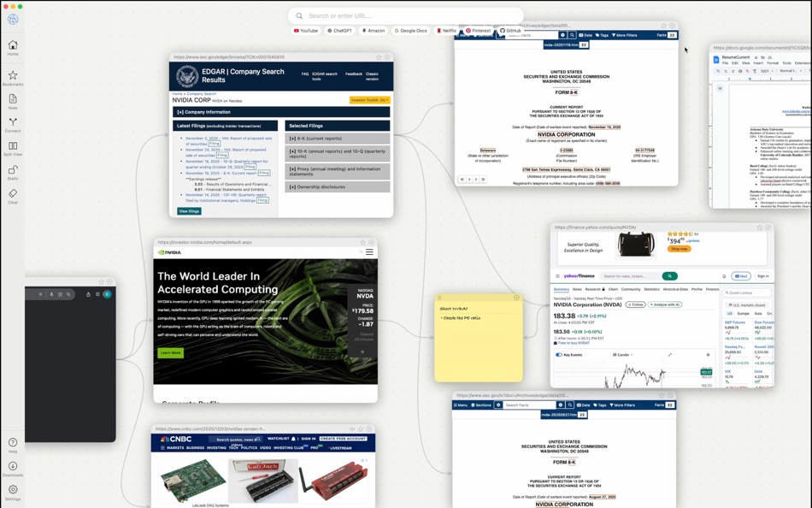This screenshot has height=508, width=812.
Task: Open the Pinterest quick link
Action: coord(478,31)
